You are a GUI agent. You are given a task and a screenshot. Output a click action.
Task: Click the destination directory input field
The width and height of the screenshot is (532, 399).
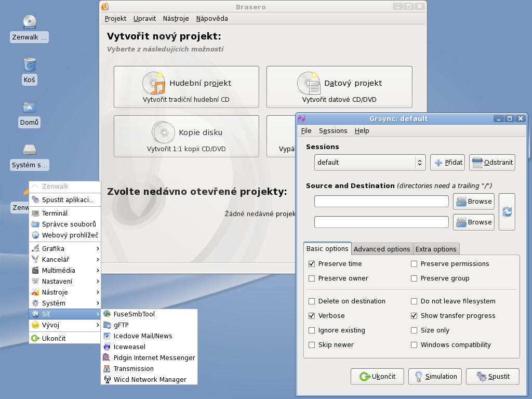click(381, 222)
